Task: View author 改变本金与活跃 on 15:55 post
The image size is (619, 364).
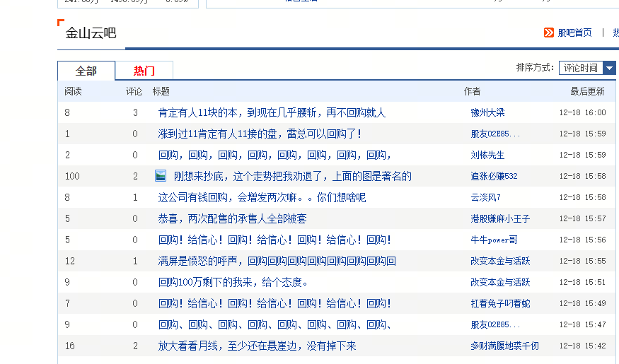Action: [x=500, y=262]
